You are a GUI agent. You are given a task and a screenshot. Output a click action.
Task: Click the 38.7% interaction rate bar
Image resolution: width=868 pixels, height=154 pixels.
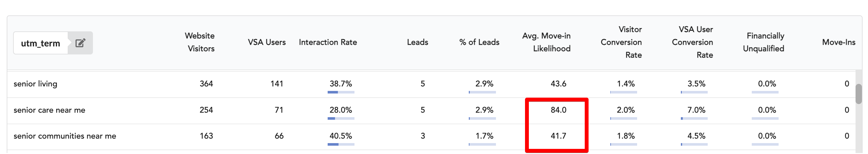[341, 92]
